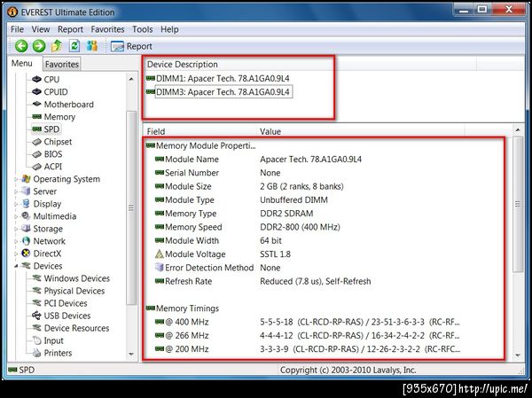Select the Memory Speed row
The image size is (532, 398).
point(247,227)
